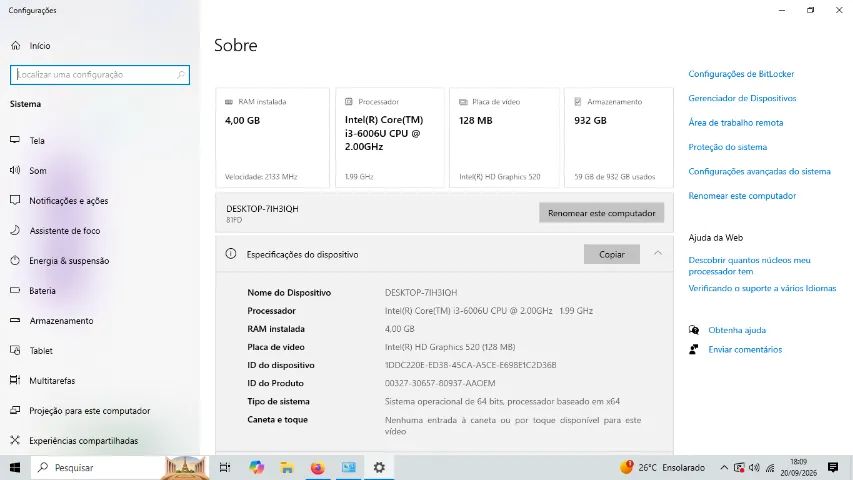The height and width of the screenshot is (480, 853).
Task: Open Verificando o suporte a vários idiomas
Action: coord(762,288)
